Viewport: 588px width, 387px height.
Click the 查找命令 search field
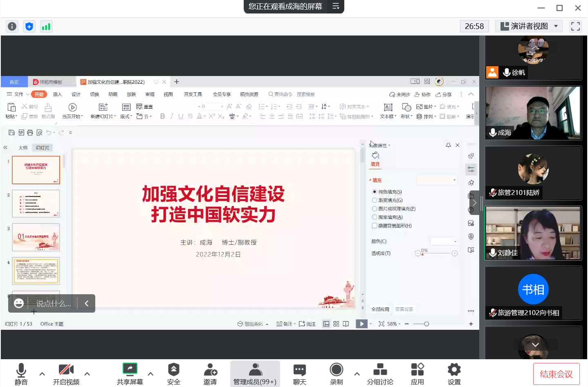pos(292,94)
